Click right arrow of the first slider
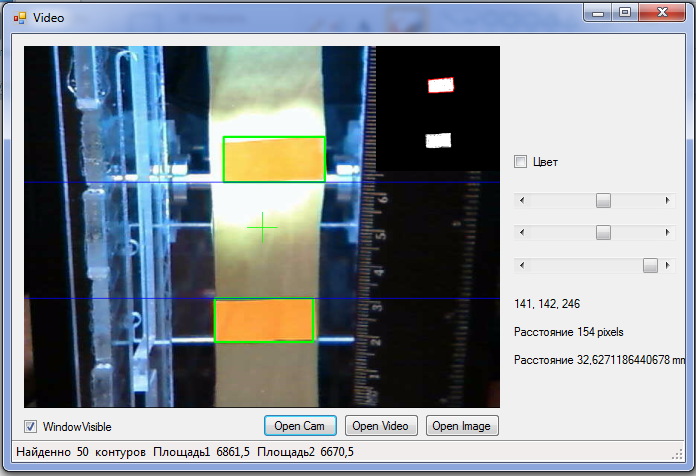This screenshot has width=696, height=476. pyautogui.click(x=668, y=201)
